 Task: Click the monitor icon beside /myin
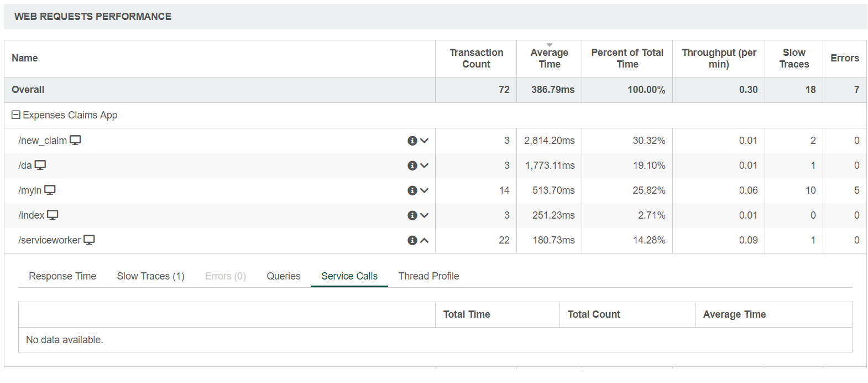coord(50,190)
